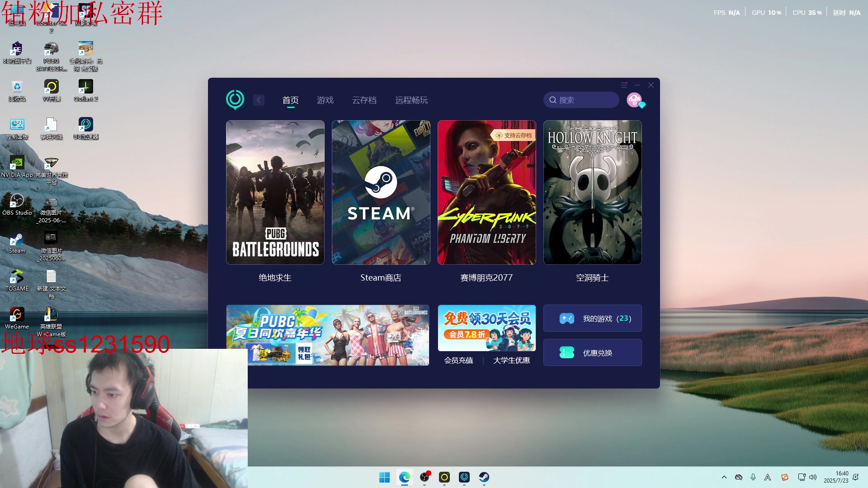Switch to the 云存档 tab
This screenshot has width=868, height=488.
coord(364,100)
